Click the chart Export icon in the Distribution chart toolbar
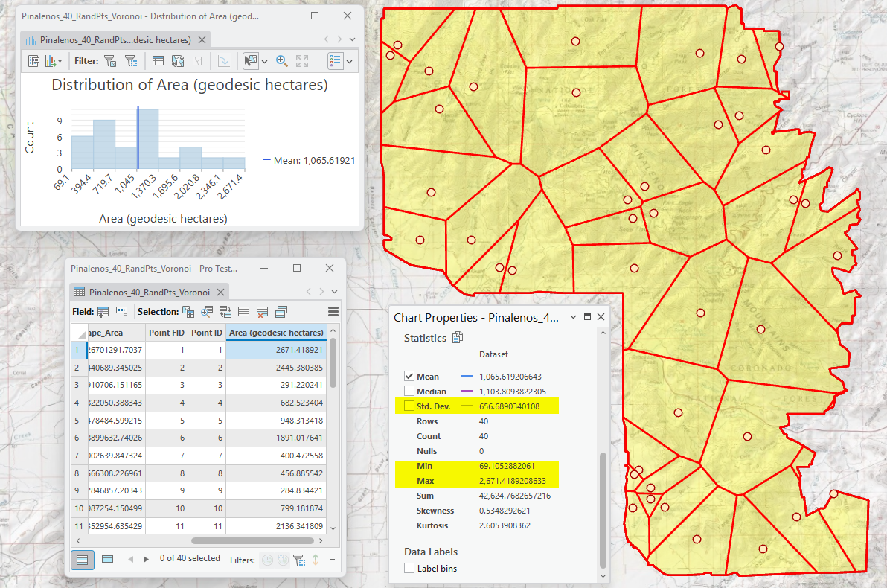This screenshot has height=588, width=887. (x=51, y=61)
